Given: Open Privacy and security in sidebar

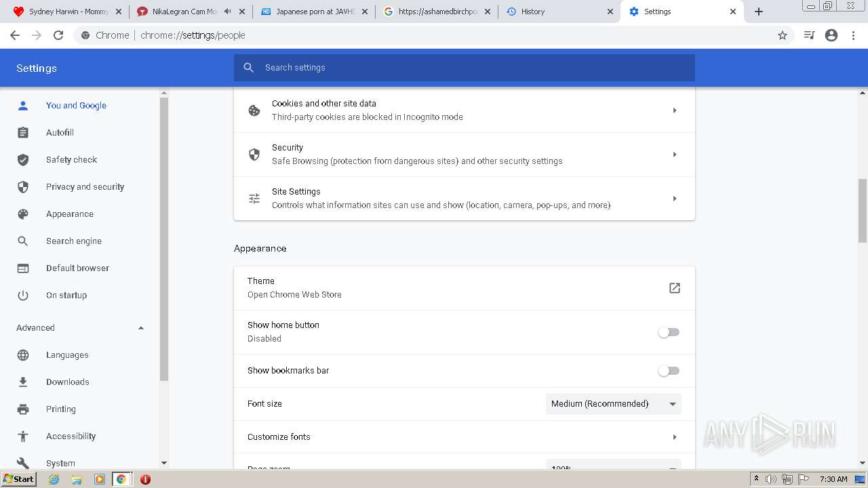Looking at the screenshot, I should click(x=85, y=187).
